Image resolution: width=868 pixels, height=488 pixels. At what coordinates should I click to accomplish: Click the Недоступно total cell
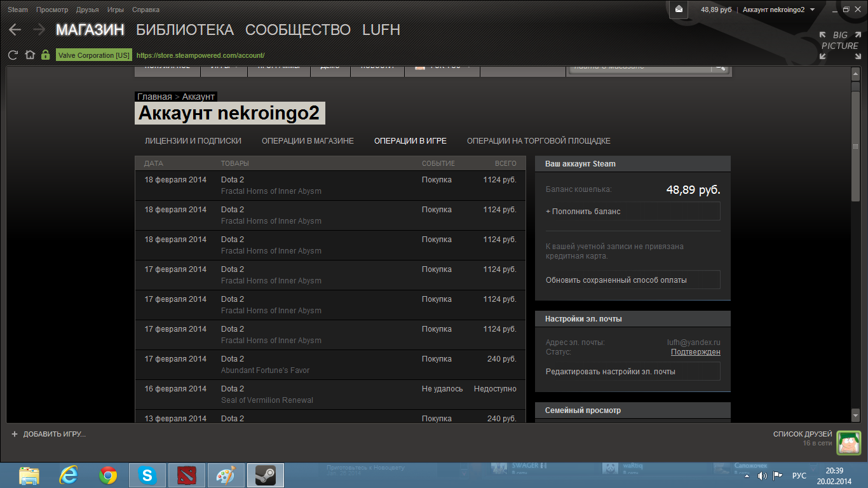[x=495, y=389]
